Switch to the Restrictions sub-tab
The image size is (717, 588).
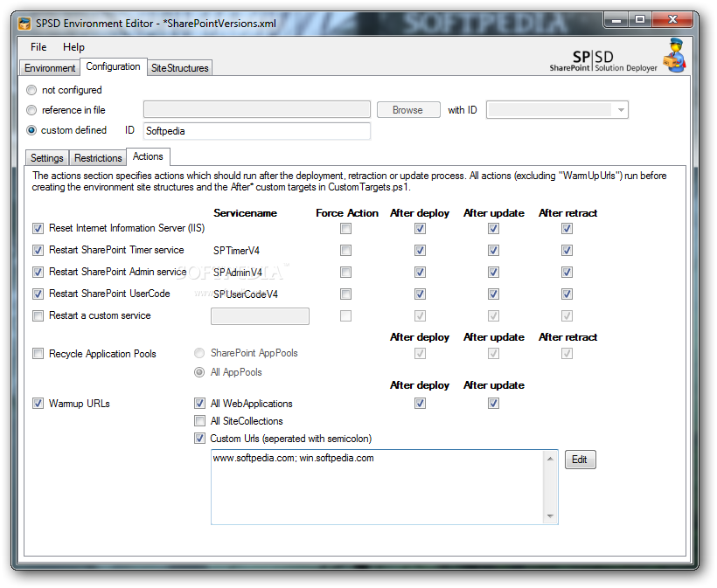[x=98, y=158]
